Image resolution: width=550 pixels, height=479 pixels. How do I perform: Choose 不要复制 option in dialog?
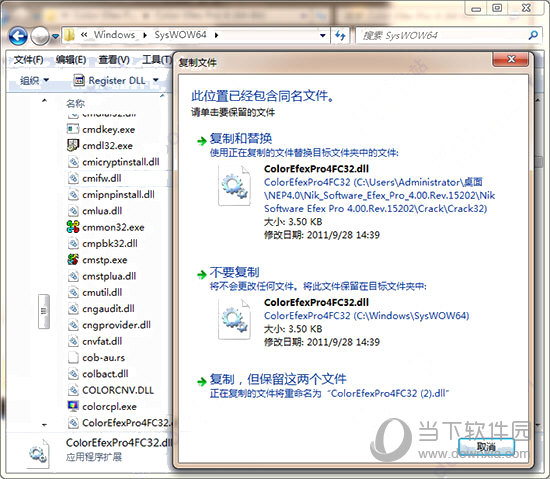(234, 272)
